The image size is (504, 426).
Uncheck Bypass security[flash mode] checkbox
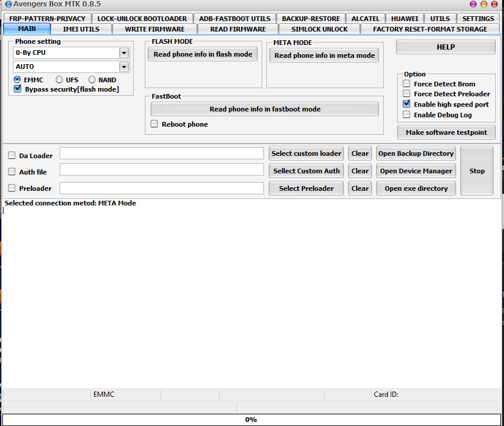click(x=18, y=89)
